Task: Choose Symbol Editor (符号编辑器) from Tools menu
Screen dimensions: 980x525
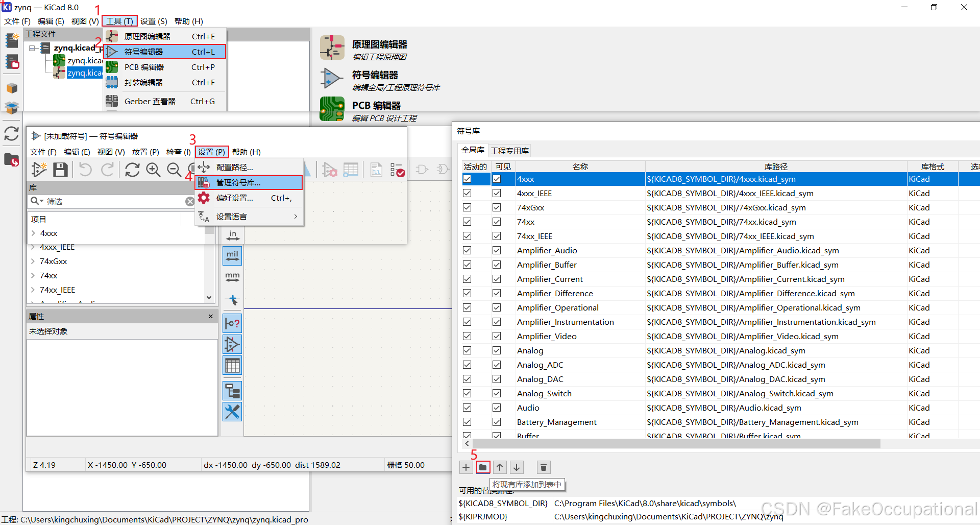Action: click(164, 52)
